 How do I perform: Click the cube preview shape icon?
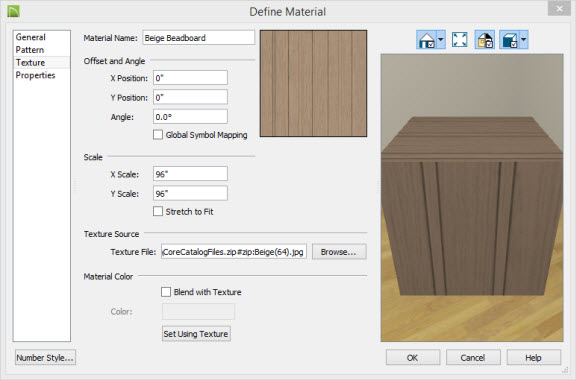click(509, 40)
